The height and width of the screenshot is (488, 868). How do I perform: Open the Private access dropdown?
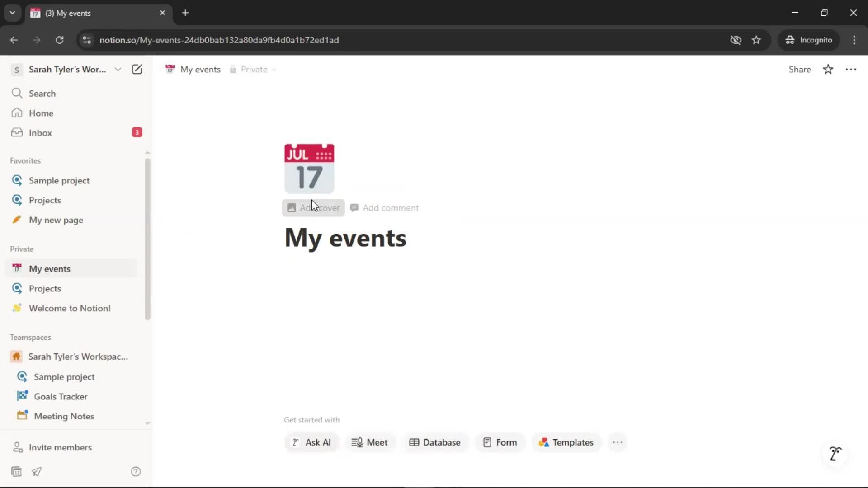pyautogui.click(x=253, y=69)
